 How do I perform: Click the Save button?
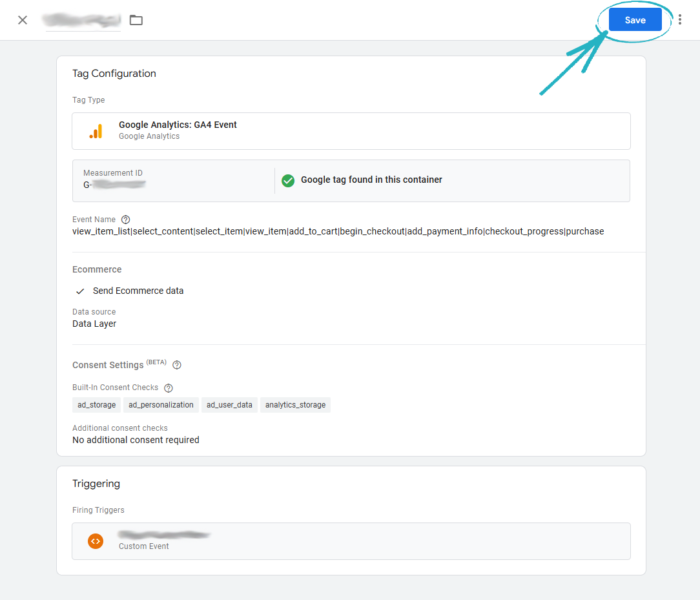(x=635, y=20)
